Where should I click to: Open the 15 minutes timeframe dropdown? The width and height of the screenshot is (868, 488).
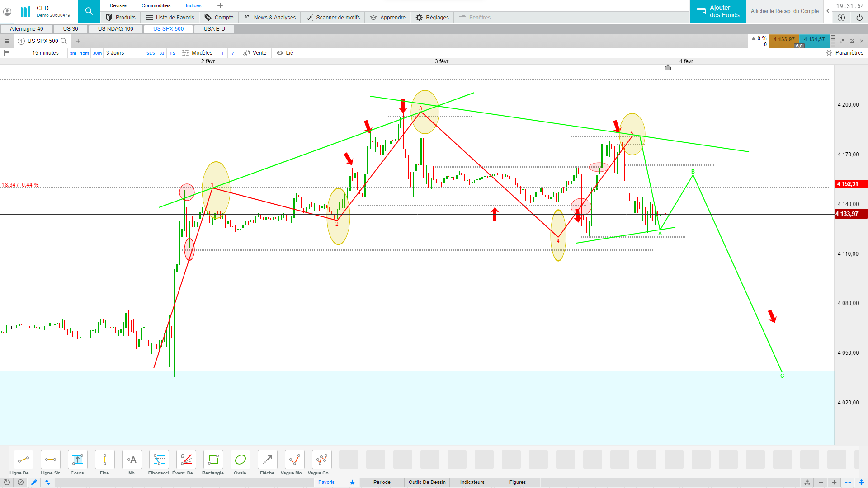[x=45, y=53]
